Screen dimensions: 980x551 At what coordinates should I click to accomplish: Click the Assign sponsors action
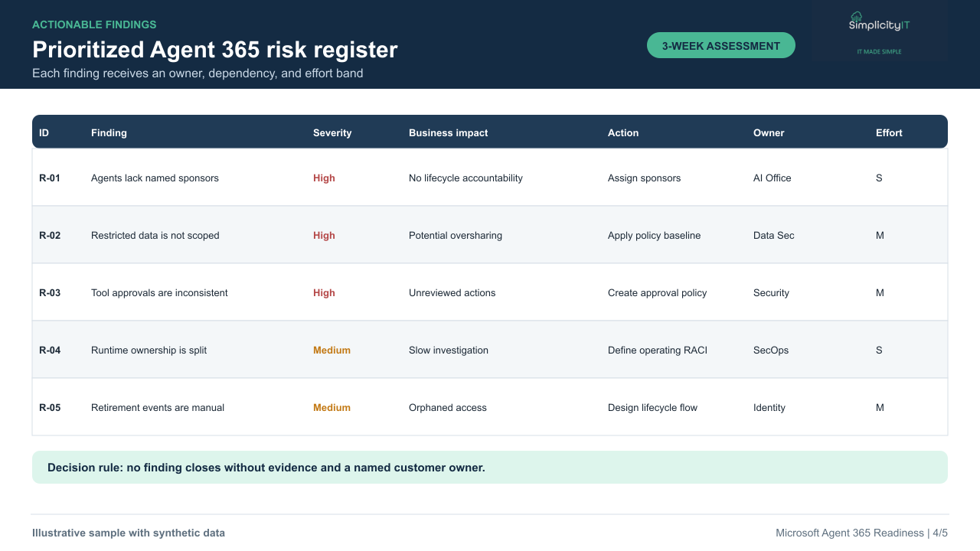pos(644,178)
